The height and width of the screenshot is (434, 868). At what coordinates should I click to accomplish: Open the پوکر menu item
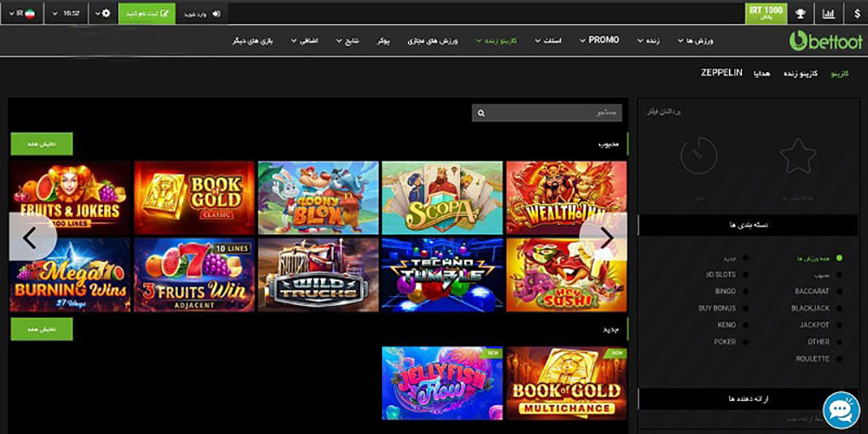pos(383,42)
